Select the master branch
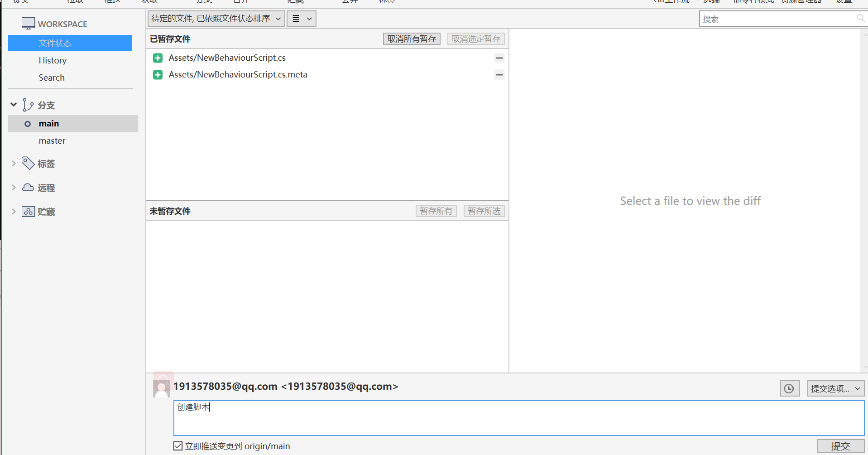868x455 pixels. [x=52, y=141]
